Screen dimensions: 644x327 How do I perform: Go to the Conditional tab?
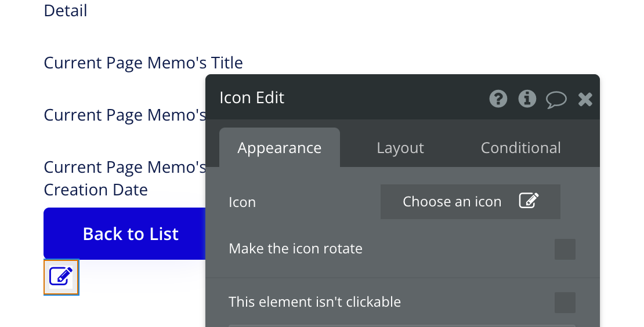coord(520,148)
